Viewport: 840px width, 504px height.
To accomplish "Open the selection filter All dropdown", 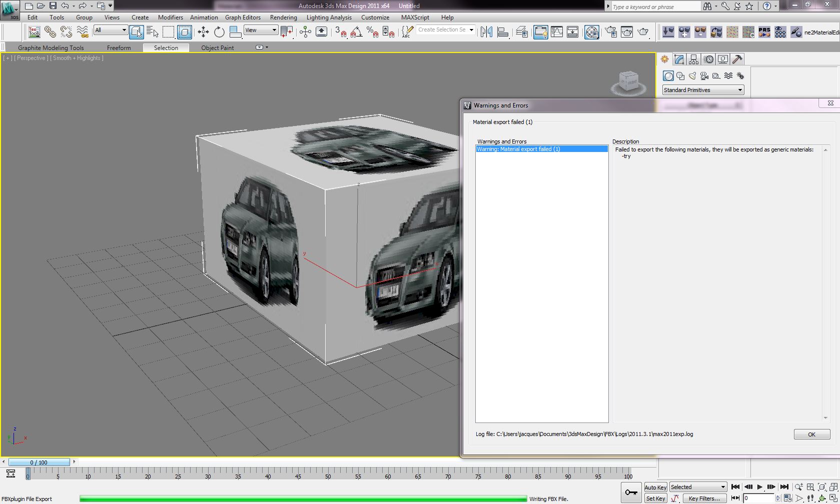I will (x=110, y=30).
